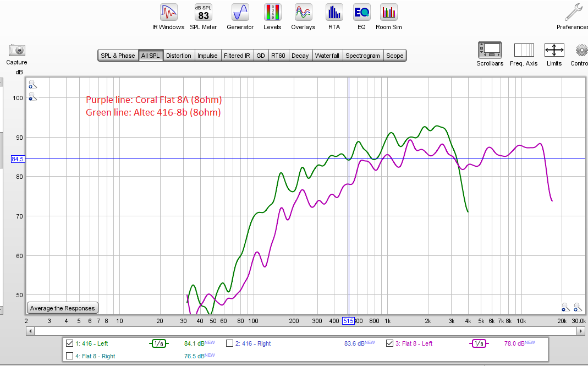
Task: Open graph Controls gear
Action: [580, 54]
